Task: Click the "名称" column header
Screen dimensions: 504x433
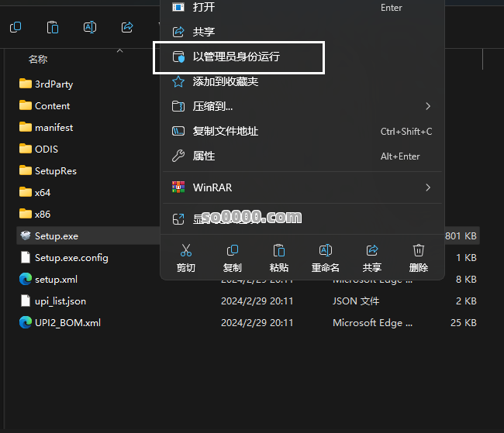Action: (38, 60)
